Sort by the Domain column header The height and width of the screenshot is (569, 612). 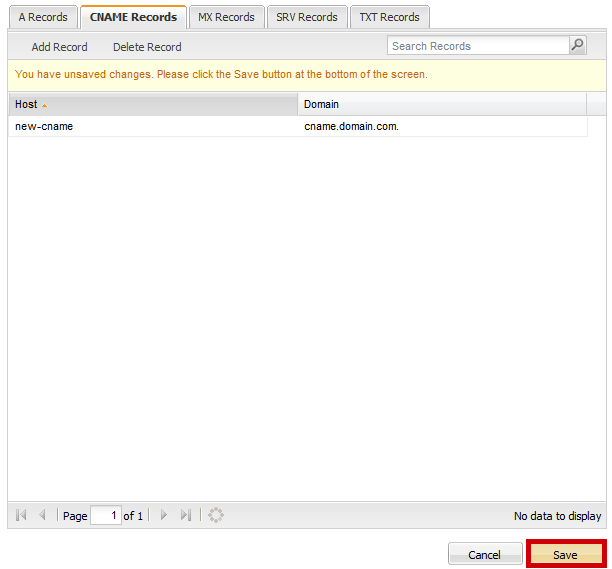point(440,104)
